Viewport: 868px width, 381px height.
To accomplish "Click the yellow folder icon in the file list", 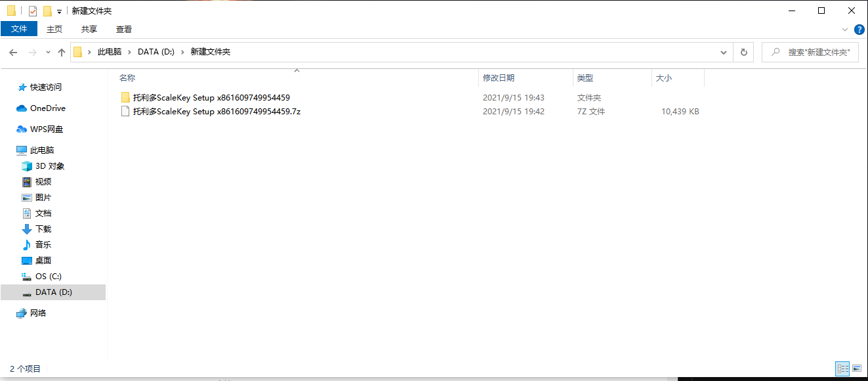I will [x=126, y=97].
